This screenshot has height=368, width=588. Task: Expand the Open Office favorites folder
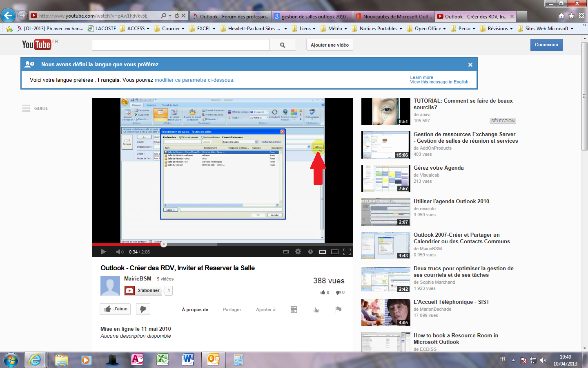click(x=426, y=29)
